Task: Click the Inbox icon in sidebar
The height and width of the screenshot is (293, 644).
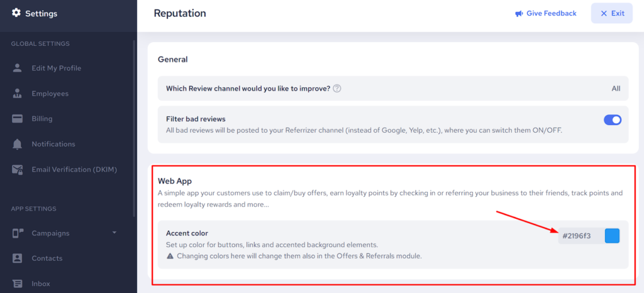Action: click(18, 284)
